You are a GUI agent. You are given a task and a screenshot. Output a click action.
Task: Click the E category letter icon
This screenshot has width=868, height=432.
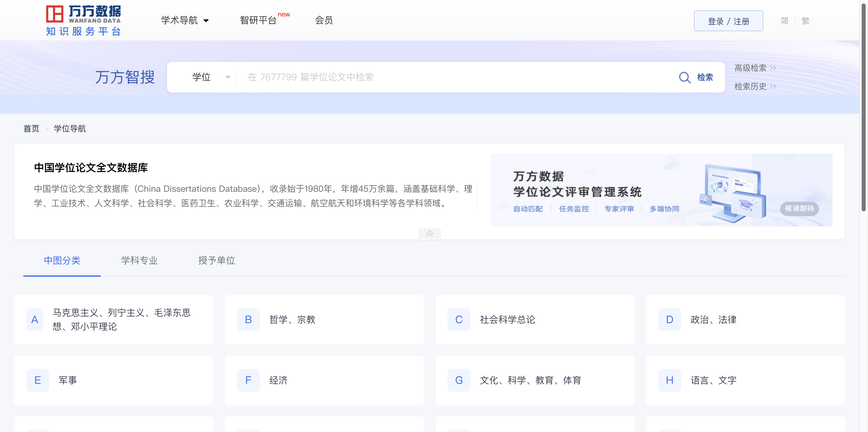(38, 380)
